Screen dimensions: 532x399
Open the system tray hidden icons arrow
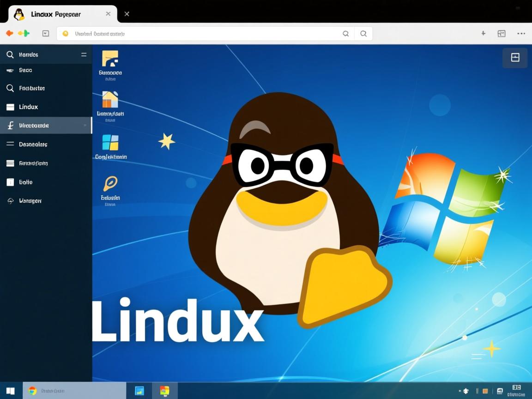tap(460, 390)
